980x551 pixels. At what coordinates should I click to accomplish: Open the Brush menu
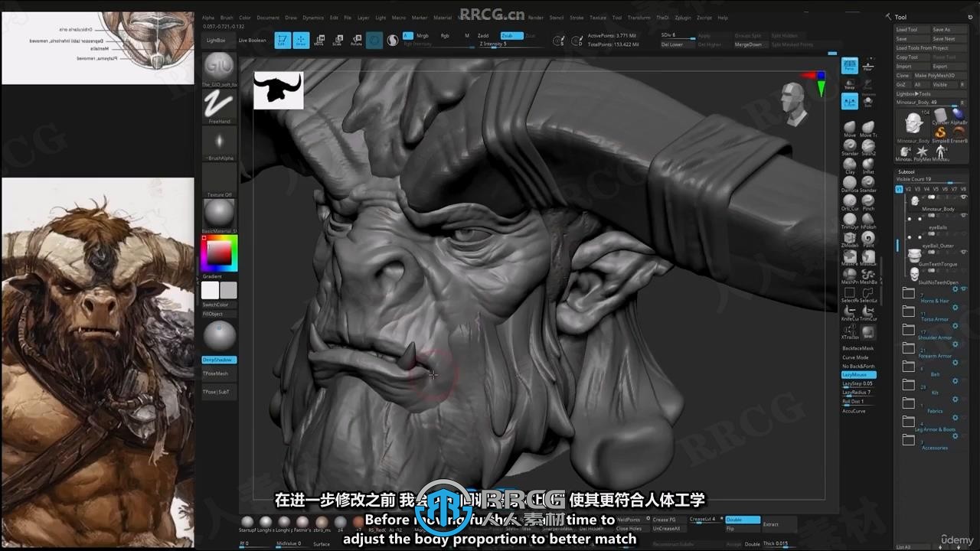pos(227,17)
